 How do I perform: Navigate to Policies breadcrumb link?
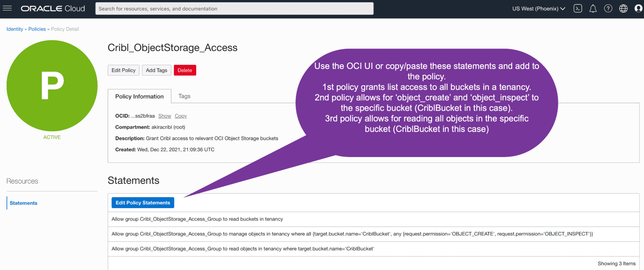[37, 29]
